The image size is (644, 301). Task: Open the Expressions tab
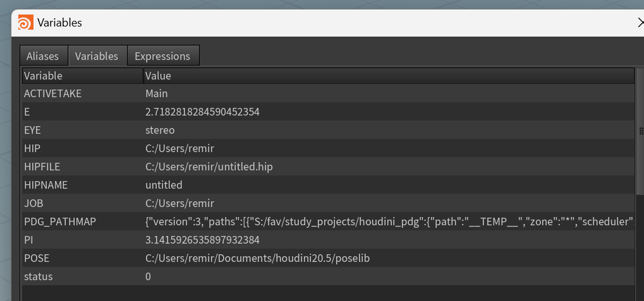(163, 56)
